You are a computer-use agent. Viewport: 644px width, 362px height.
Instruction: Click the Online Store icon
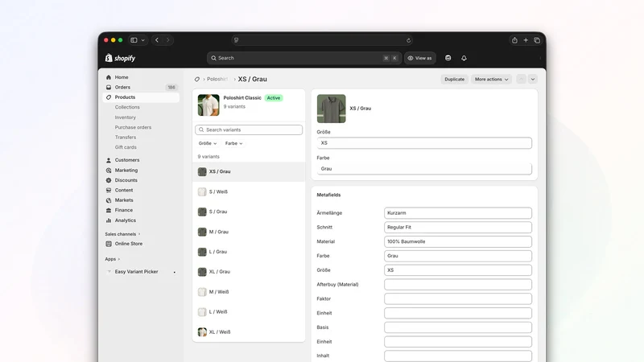coord(109,244)
